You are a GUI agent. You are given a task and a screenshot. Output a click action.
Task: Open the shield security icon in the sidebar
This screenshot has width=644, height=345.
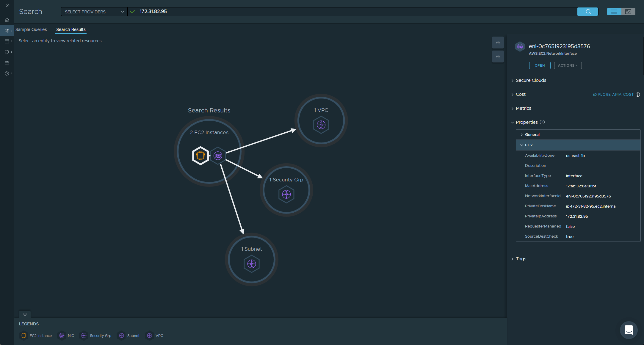pyautogui.click(x=7, y=52)
